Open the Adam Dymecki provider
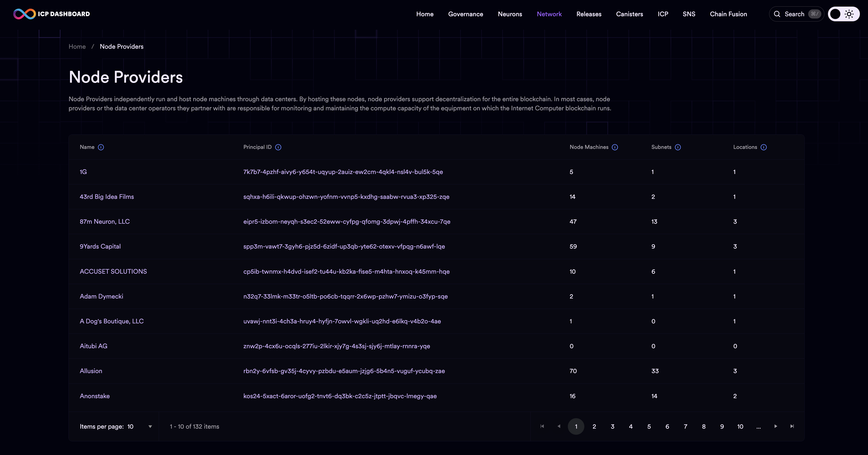Screen dimensions: 868x455 (x=101, y=296)
